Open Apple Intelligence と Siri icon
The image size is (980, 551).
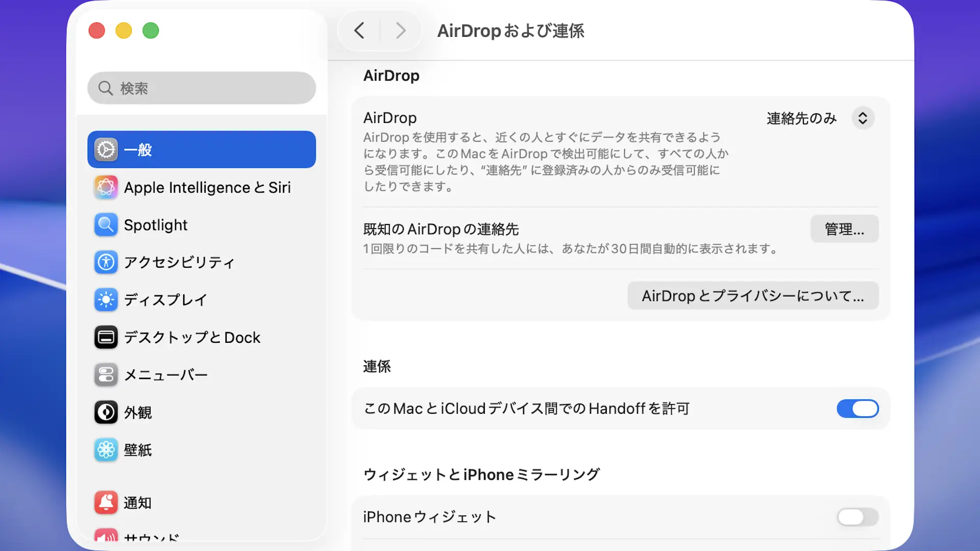(106, 187)
